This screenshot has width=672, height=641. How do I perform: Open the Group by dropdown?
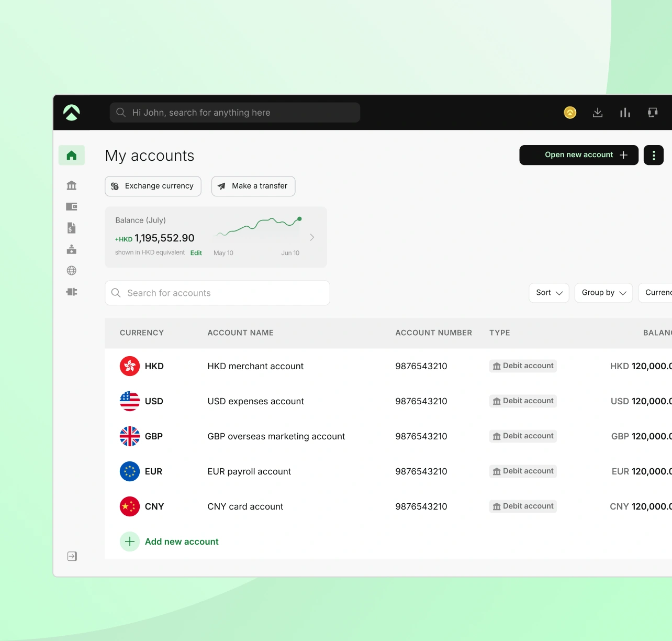pyautogui.click(x=603, y=293)
